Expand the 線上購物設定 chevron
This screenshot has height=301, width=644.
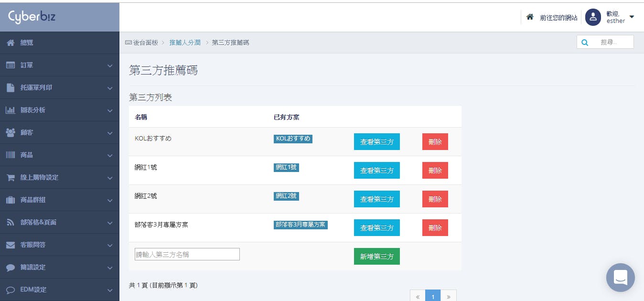coord(110,178)
